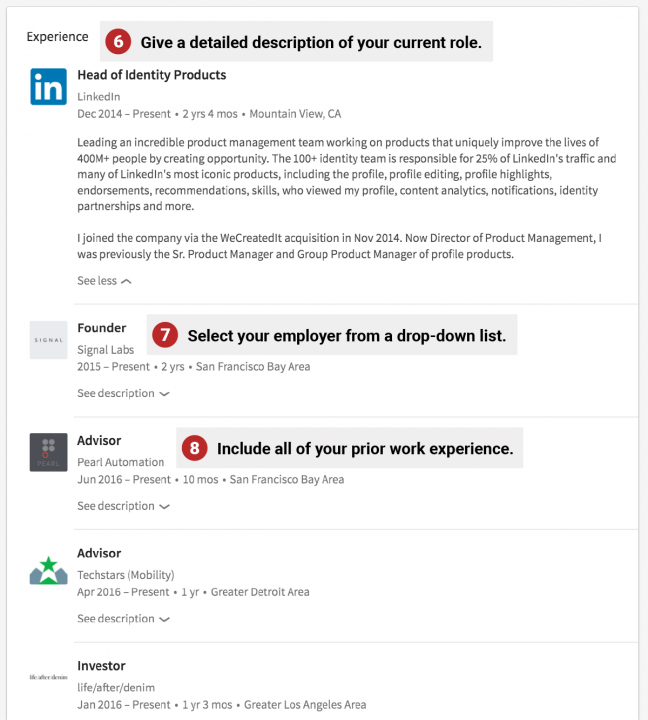Click the Techstars (Mobility) company name
Screen dimensions: 648x720
click(125, 575)
